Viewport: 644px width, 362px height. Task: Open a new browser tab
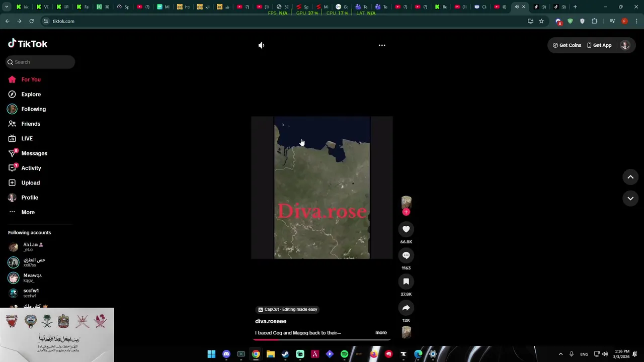coord(575,7)
